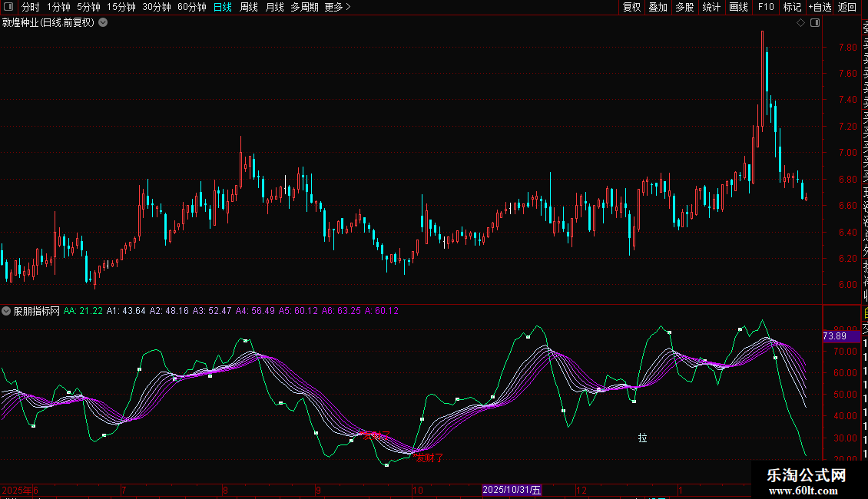Toggle the right side panel icon
Screen dimensions: 868x499
click(815, 23)
